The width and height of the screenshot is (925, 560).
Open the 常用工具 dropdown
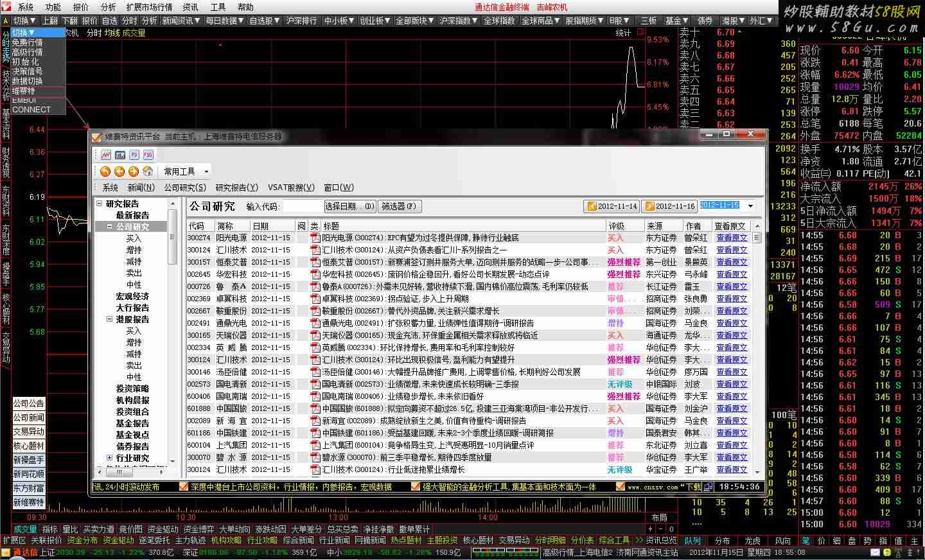tap(186, 171)
